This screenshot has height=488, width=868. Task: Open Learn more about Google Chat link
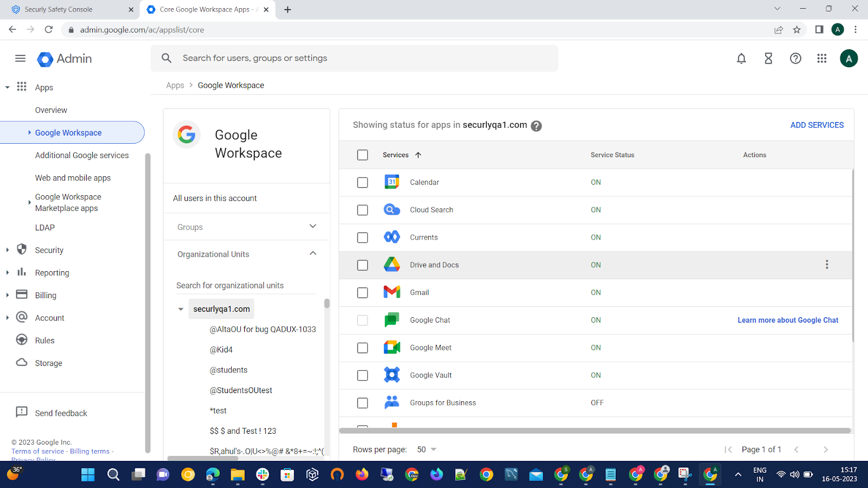click(x=788, y=320)
